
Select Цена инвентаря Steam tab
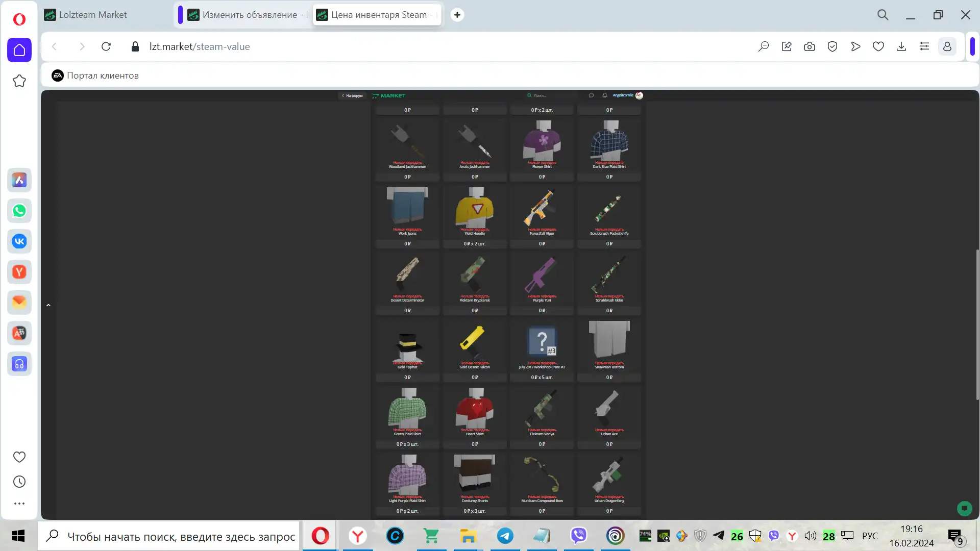(378, 15)
